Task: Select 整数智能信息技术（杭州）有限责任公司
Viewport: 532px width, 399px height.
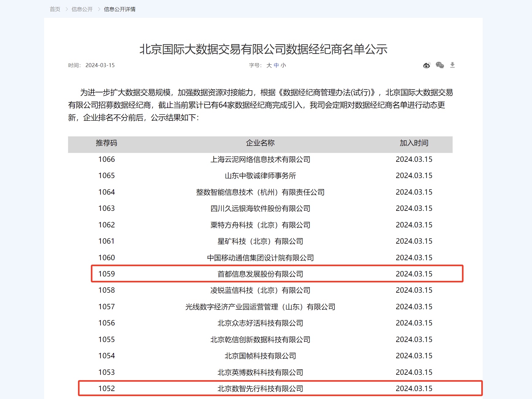Action: [260, 192]
